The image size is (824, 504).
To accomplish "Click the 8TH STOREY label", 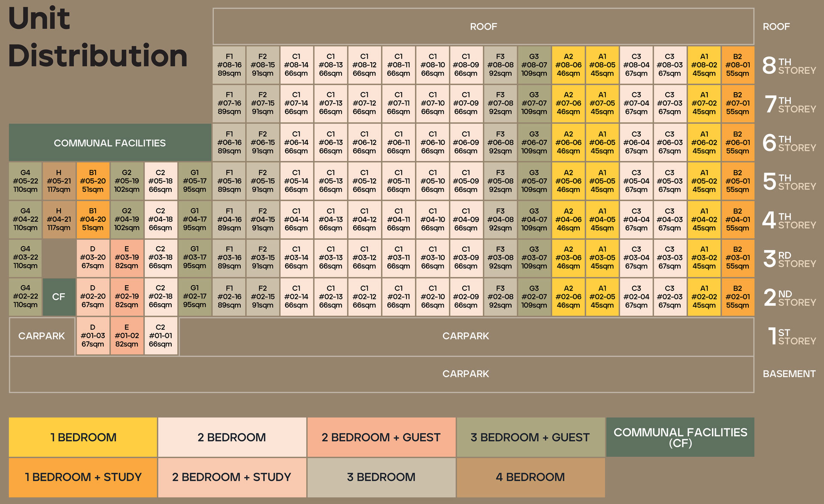I will (789, 66).
